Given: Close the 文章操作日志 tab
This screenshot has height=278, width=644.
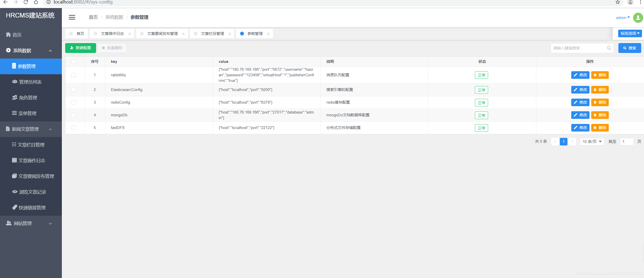Looking at the screenshot, I should (130, 34).
